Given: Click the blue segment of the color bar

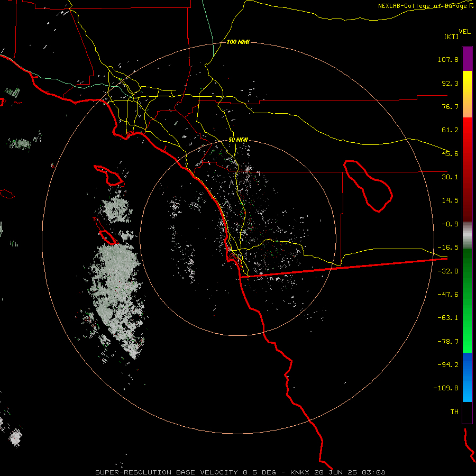Looking at the screenshot, I should 467,377.
